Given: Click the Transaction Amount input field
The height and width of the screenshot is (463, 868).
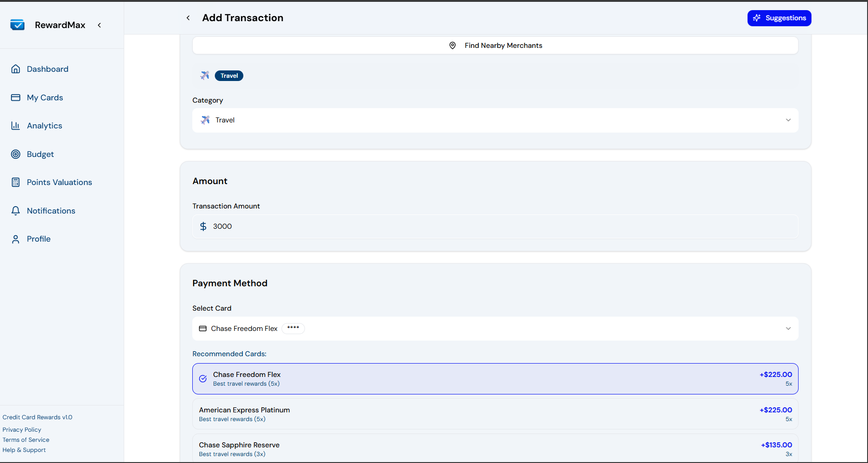Looking at the screenshot, I should [495, 226].
